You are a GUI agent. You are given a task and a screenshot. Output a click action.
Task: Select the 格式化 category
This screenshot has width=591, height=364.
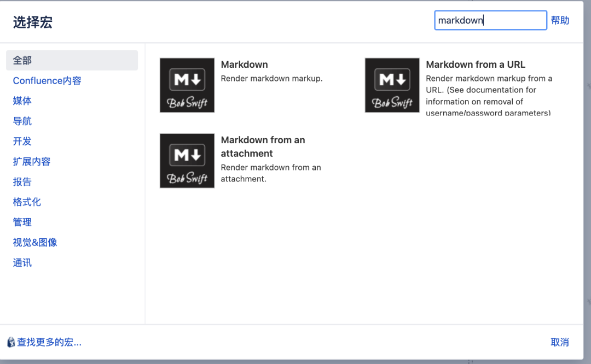pyautogui.click(x=27, y=202)
